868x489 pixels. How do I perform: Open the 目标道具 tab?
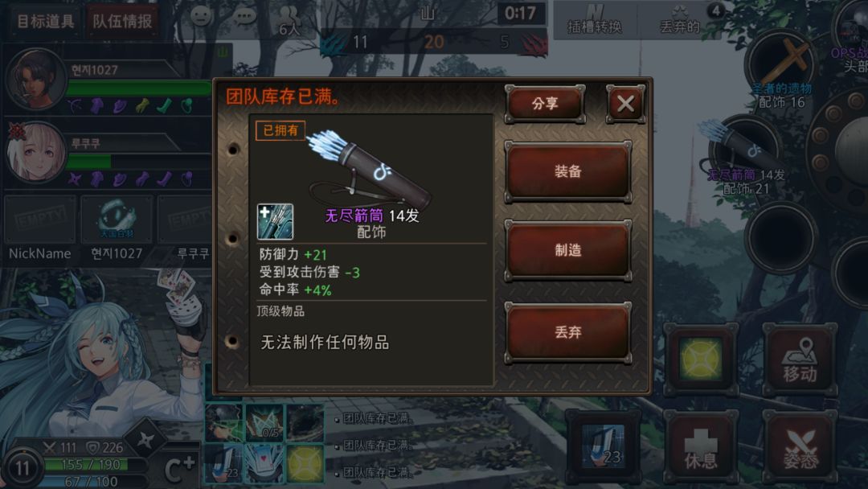tap(45, 22)
